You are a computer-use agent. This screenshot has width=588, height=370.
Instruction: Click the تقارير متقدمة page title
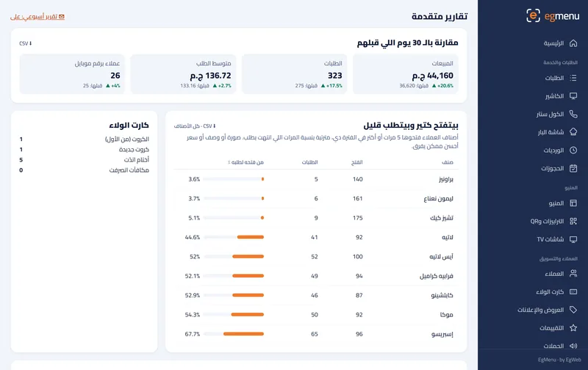pos(440,16)
